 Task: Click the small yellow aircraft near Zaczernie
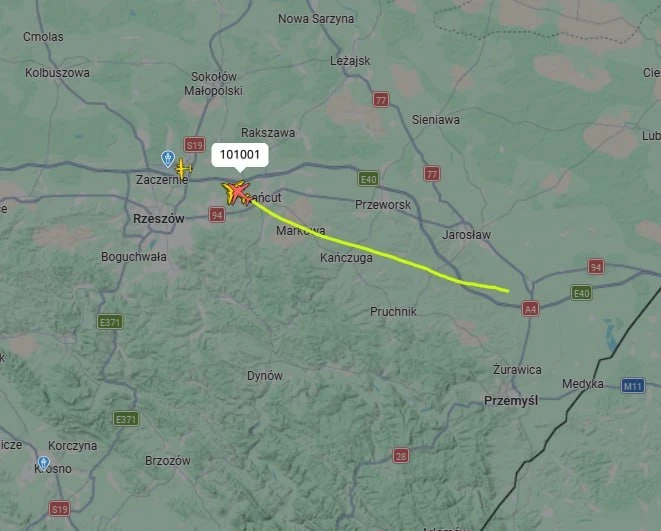pos(183,169)
